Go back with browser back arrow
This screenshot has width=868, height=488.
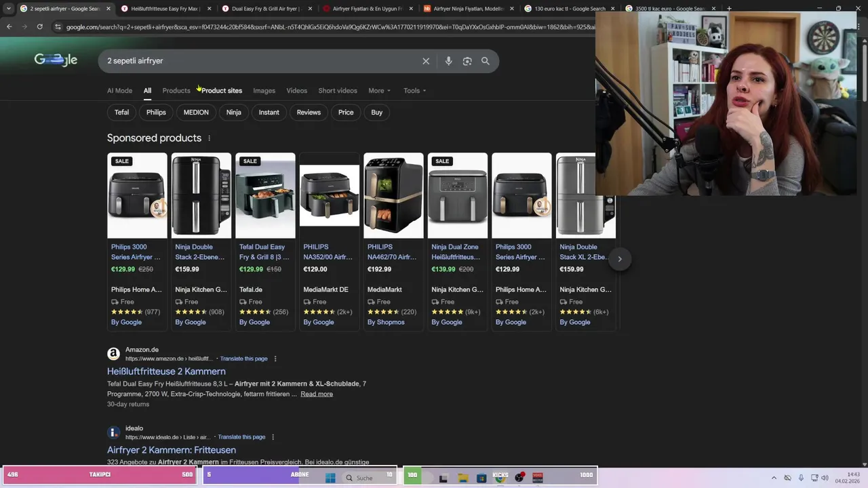[x=9, y=26]
